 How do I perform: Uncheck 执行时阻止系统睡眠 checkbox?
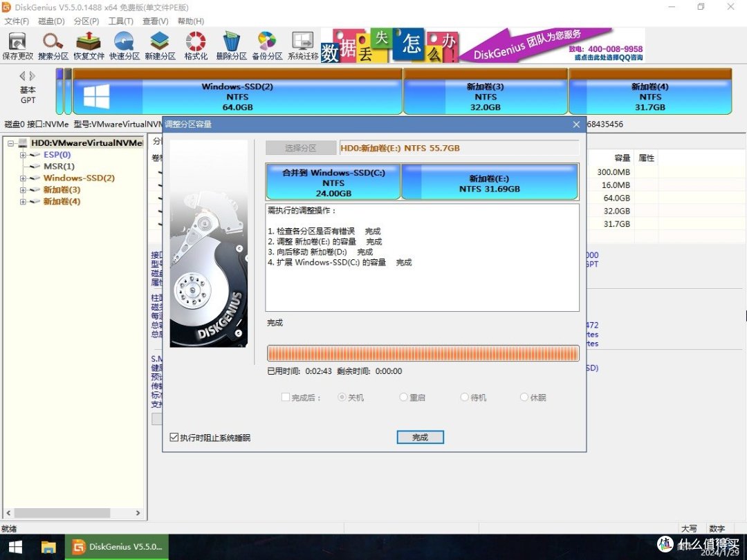tap(174, 437)
